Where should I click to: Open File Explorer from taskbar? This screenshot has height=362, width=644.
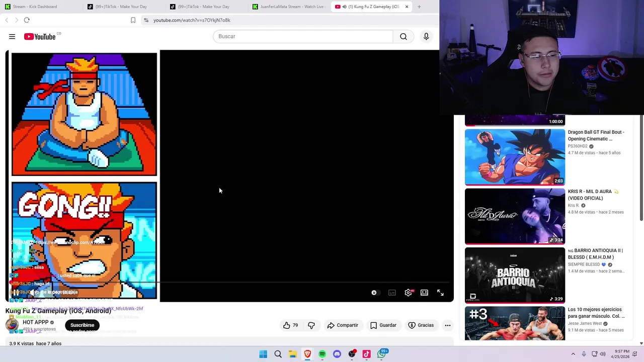point(292,354)
